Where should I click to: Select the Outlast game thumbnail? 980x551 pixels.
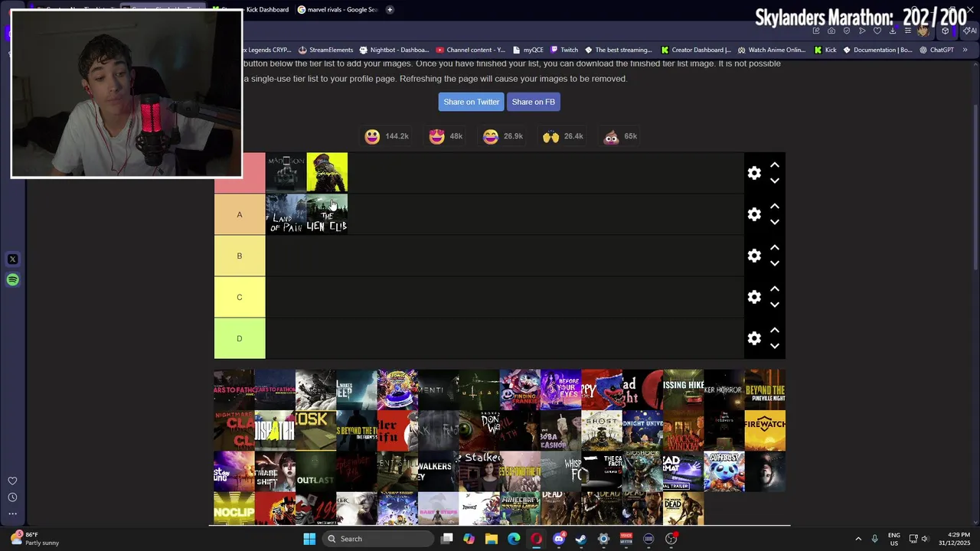coord(315,471)
